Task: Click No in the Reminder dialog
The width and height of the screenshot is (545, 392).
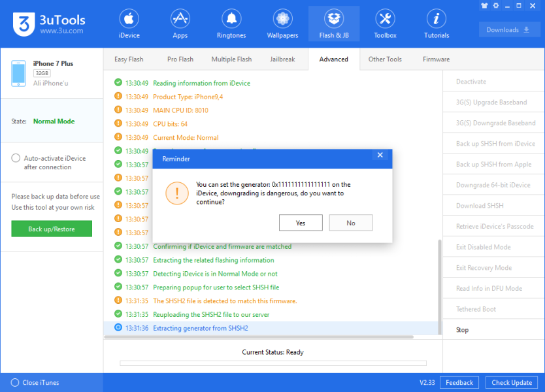Action: point(351,223)
